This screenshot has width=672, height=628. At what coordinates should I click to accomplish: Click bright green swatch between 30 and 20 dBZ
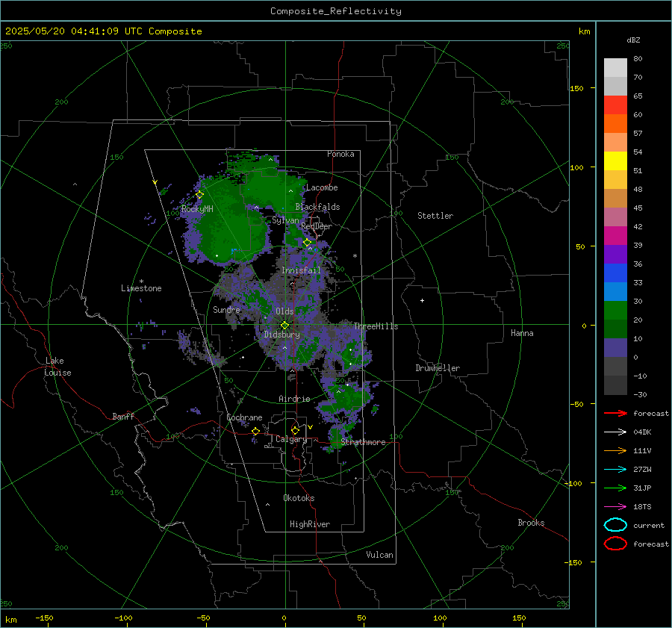[x=615, y=311]
